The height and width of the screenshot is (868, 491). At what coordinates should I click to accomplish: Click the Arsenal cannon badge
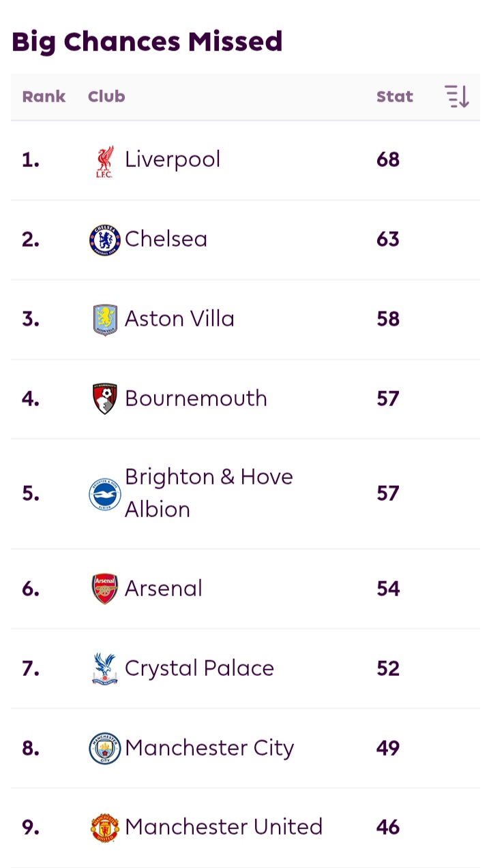[x=105, y=589]
